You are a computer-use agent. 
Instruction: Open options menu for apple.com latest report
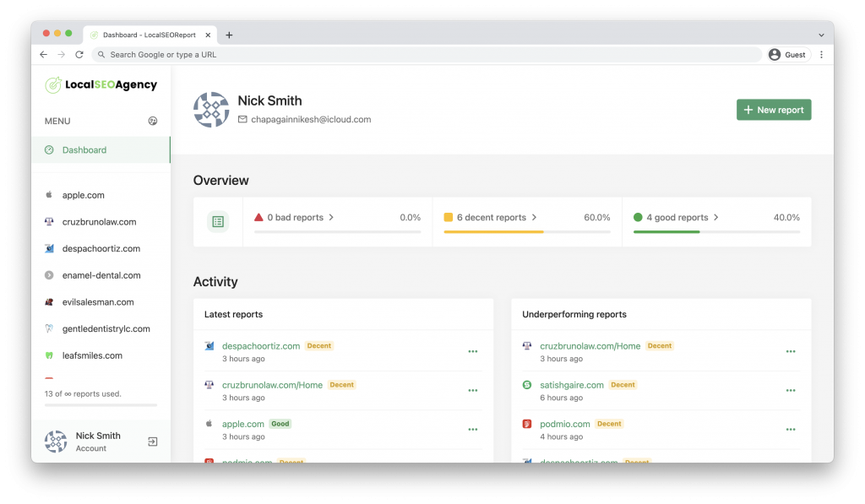click(473, 430)
